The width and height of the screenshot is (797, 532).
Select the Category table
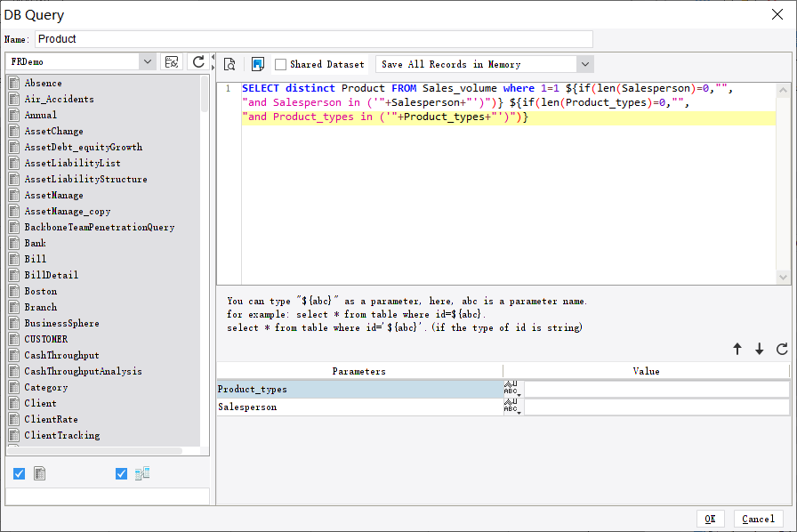click(49, 387)
